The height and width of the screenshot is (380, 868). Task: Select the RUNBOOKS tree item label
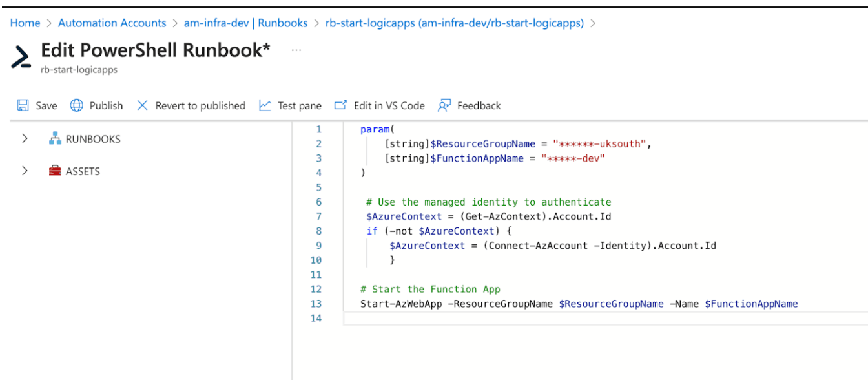[x=93, y=139]
